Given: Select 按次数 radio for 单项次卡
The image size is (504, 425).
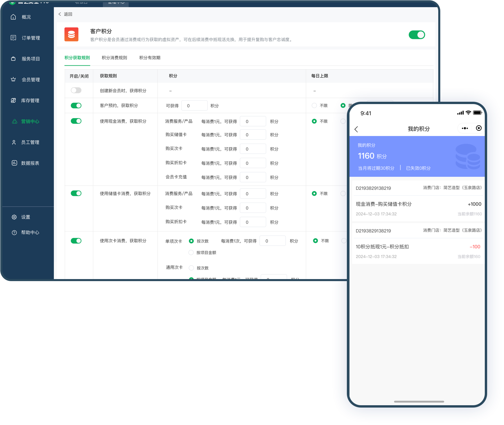Looking at the screenshot, I should coord(191,241).
